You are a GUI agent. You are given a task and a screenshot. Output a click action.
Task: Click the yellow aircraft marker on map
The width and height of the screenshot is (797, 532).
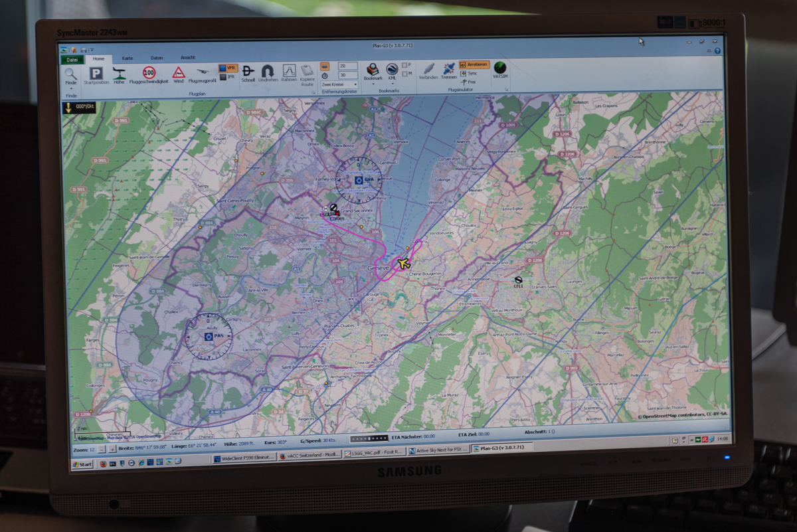(x=402, y=263)
